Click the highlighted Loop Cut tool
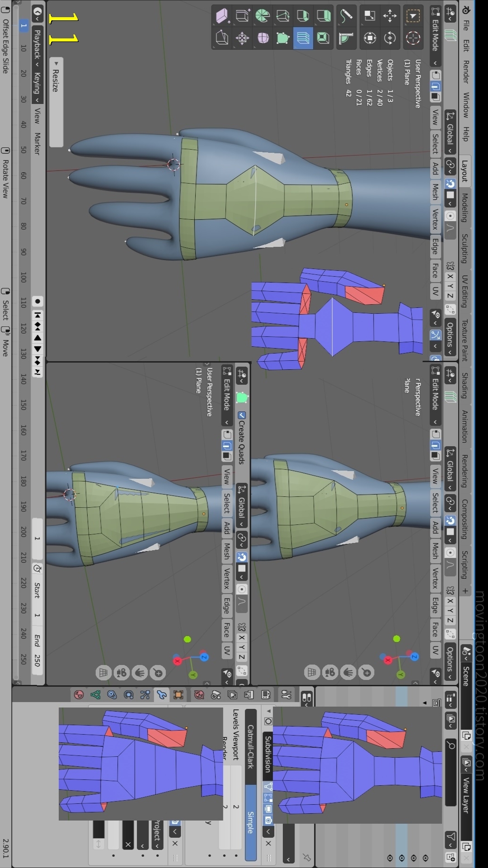This screenshot has width=488, height=868. [x=303, y=38]
